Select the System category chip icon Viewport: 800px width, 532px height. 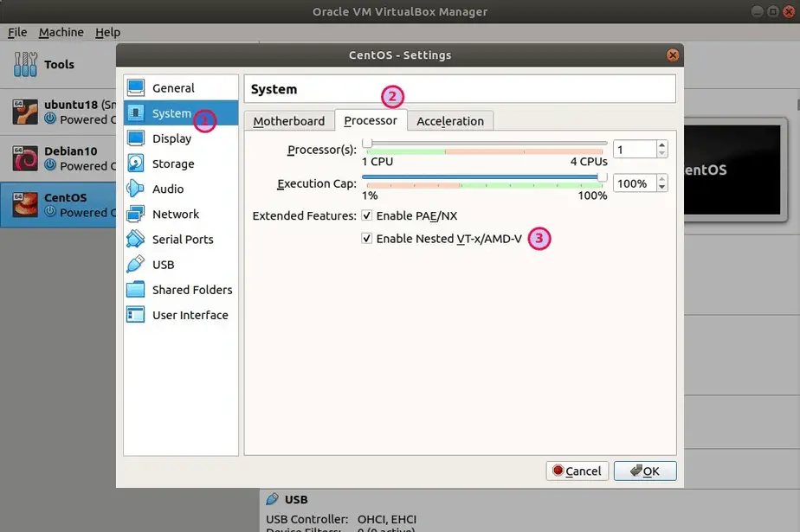[x=136, y=112]
